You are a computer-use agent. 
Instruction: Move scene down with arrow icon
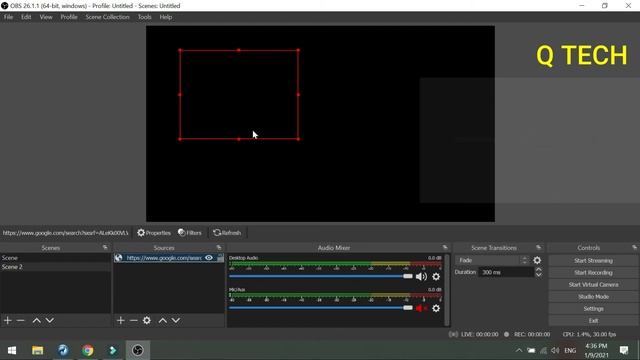tap(50, 320)
